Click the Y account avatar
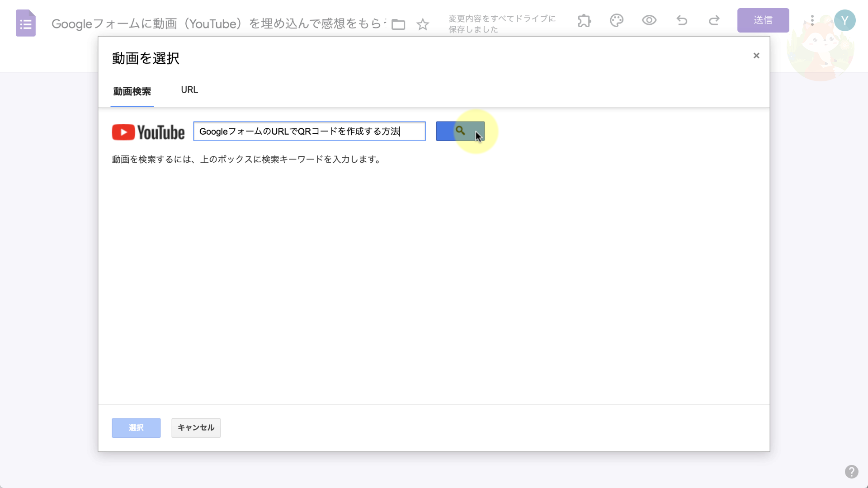Screen dimensions: 868x488 (x=844, y=20)
